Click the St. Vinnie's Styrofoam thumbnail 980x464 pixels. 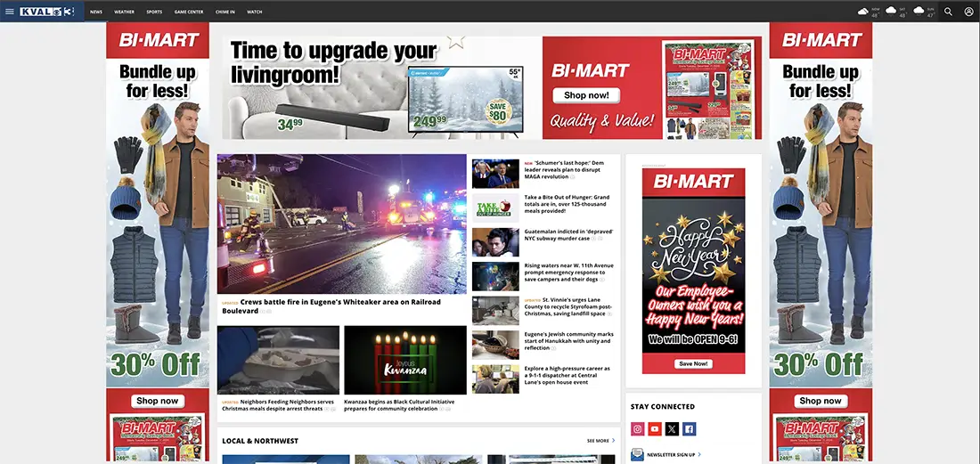495,311
